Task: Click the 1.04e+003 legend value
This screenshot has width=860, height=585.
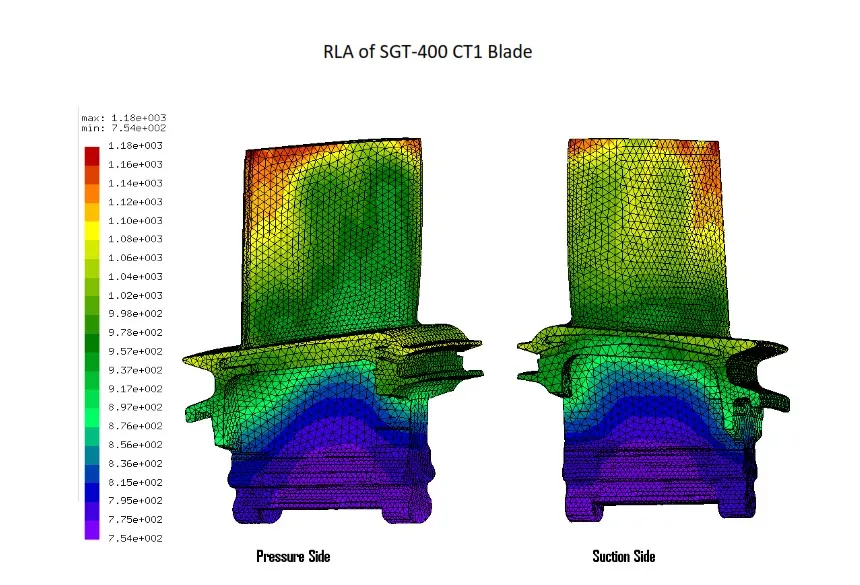Action: tap(135, 276)
